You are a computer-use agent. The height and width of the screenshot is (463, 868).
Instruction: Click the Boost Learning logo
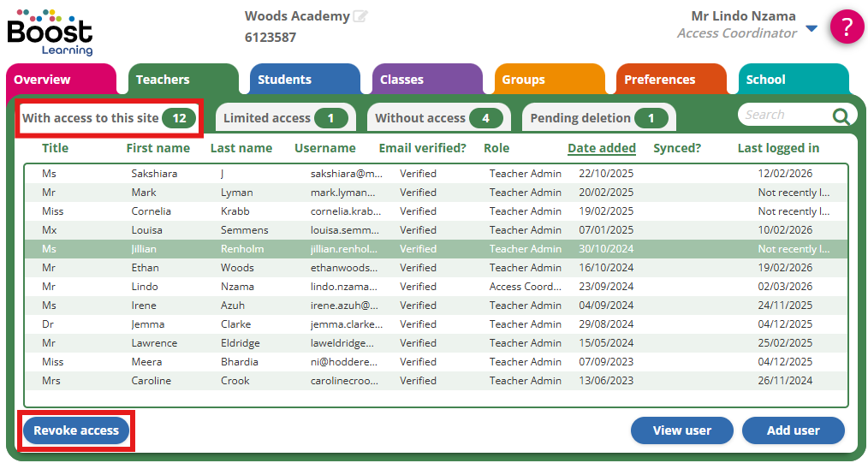pos(50,33)
